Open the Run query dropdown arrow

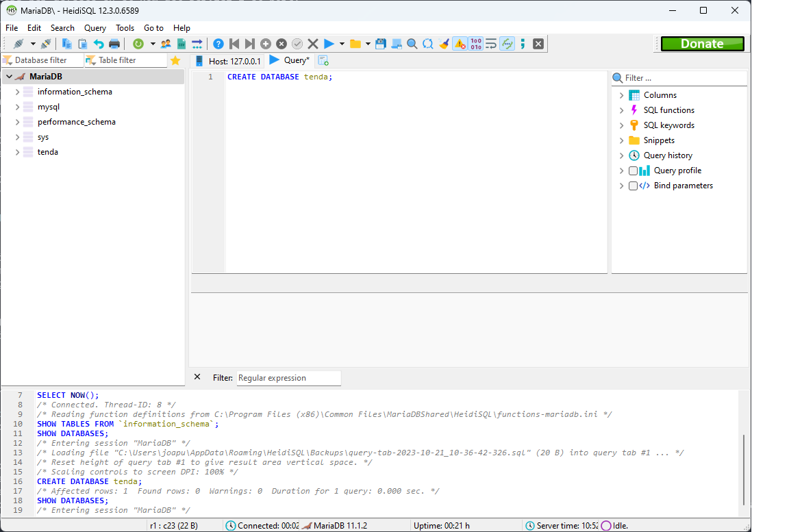point(342,44)
